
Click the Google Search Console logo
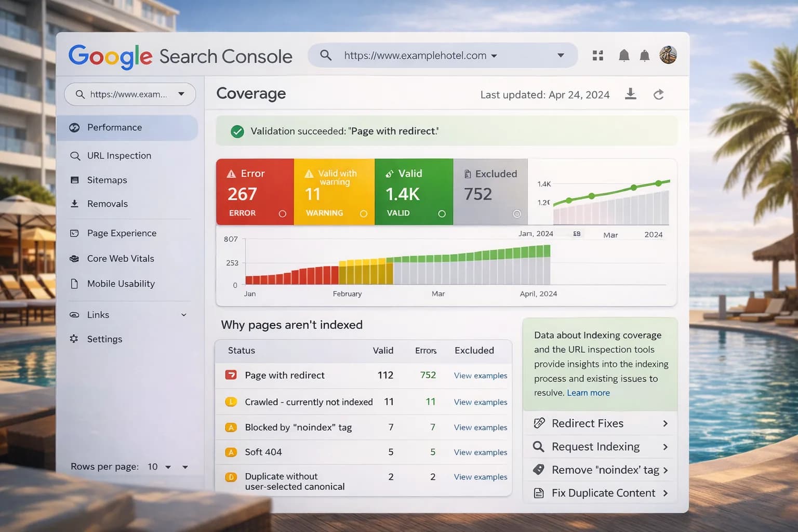180,56
